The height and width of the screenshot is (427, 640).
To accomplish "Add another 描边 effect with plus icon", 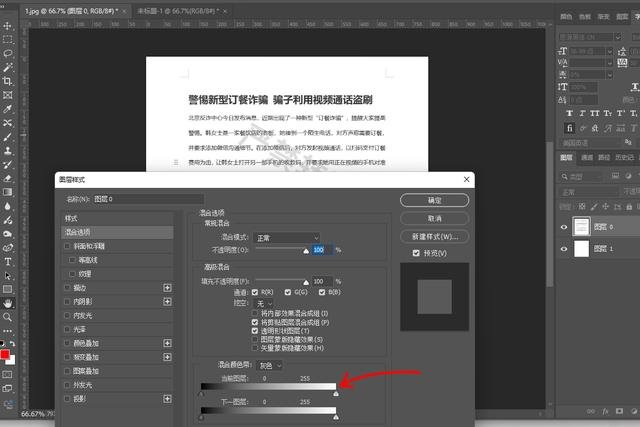I will [168, 287].
